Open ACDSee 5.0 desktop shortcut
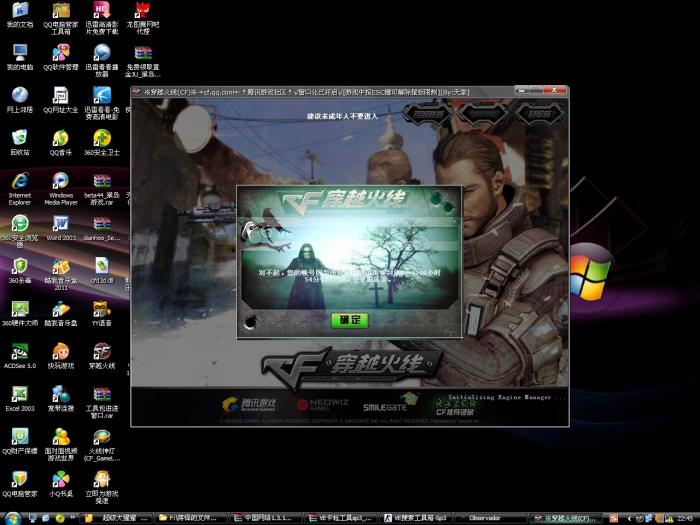Screen dimensions: 700x525 [x=20, y=356]
